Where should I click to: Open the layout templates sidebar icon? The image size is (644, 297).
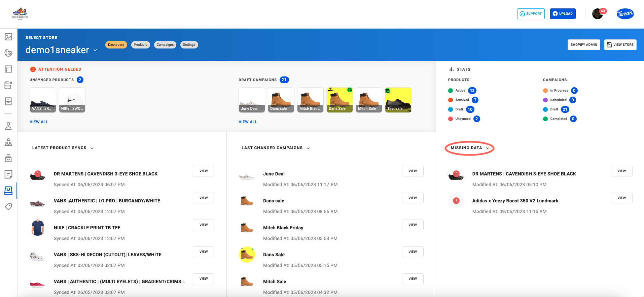[x=8, y=69]
